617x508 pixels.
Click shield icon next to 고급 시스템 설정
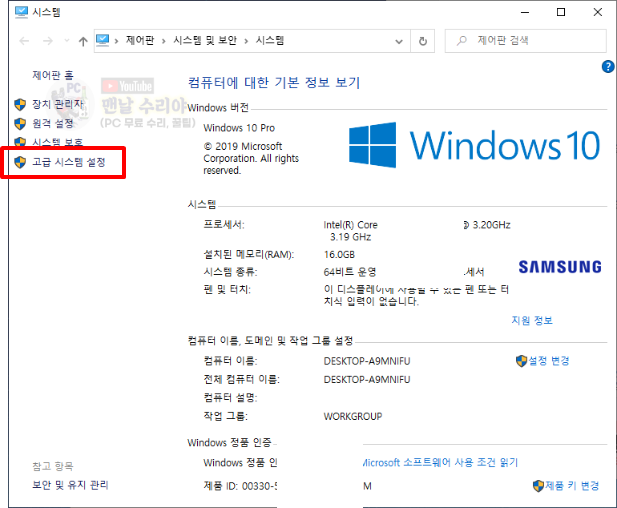click(20, 162)
